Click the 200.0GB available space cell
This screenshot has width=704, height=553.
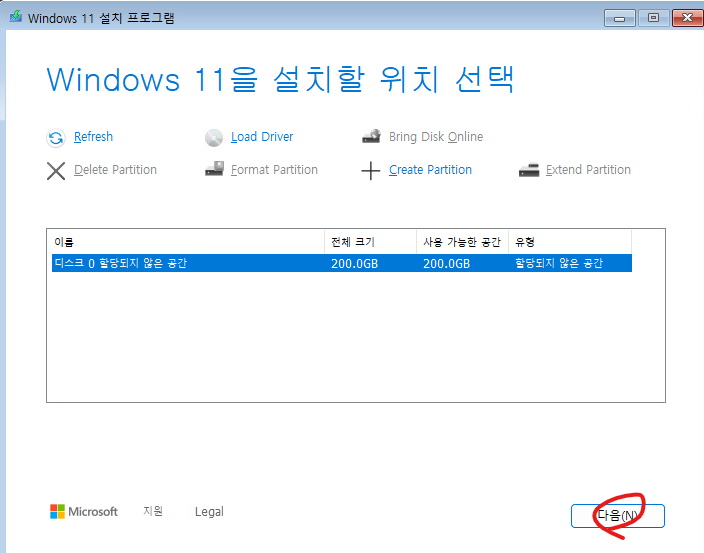pos(446,263)
